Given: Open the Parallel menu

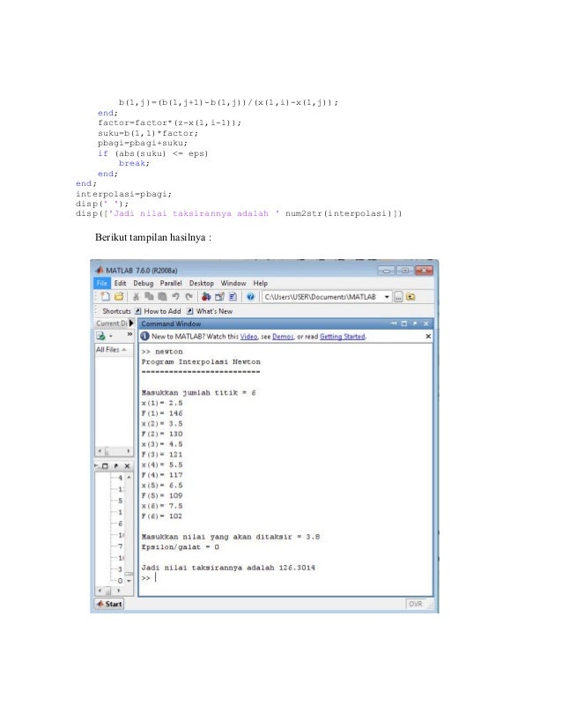Looking at the screenshot, I should click(171, 283).
